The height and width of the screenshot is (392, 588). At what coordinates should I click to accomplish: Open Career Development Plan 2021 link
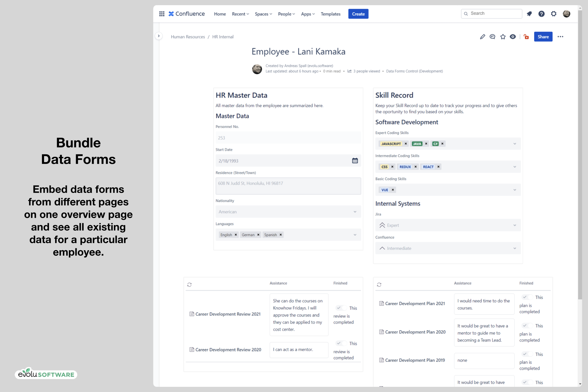[x=415, y=303]
